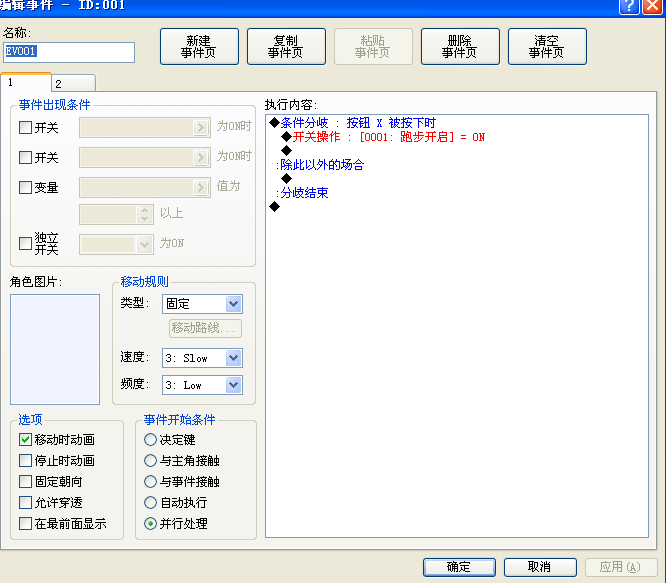Click the help question mark icon
666x583 pixels.
629,6
